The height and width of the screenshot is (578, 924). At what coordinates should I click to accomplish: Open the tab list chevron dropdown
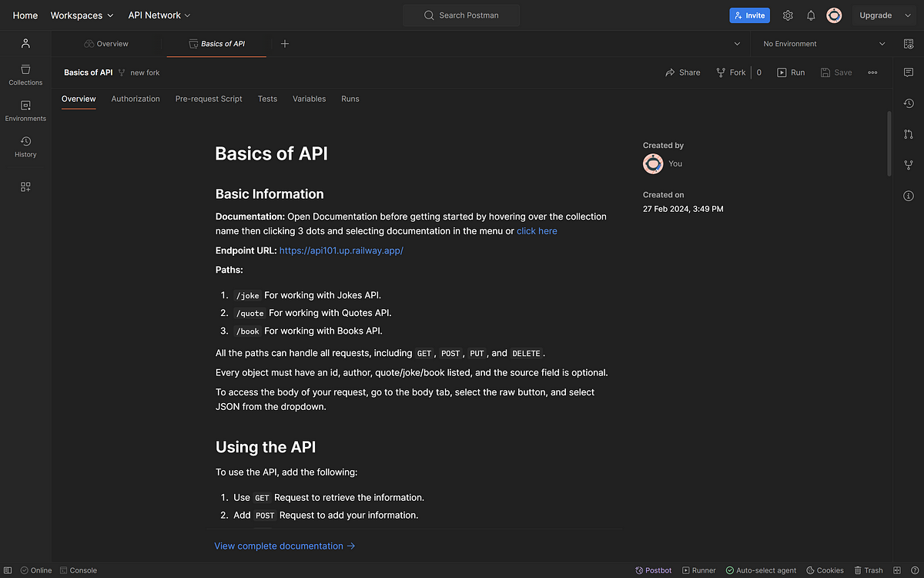pos(737,44)
